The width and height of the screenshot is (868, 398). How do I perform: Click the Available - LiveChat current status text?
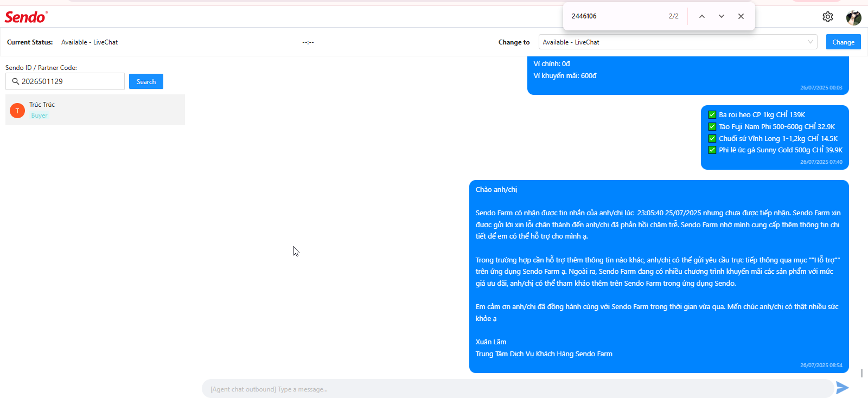[90, 42]
